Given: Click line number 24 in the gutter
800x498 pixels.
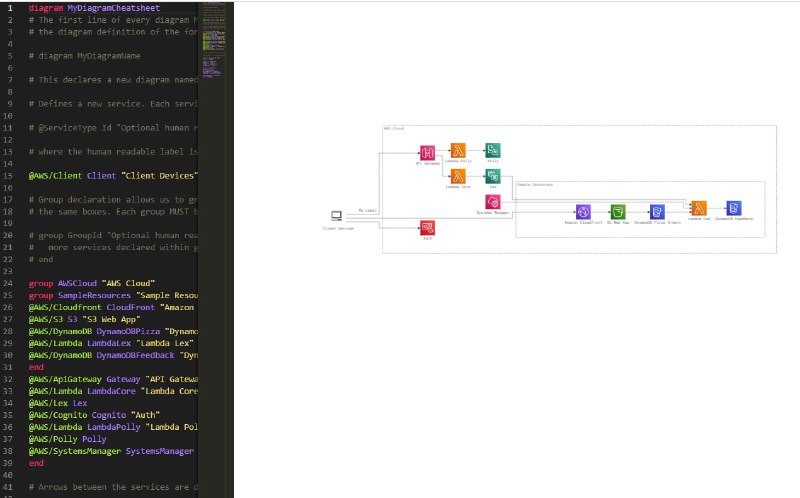Looking at the screenshot, I should [8, 283].
